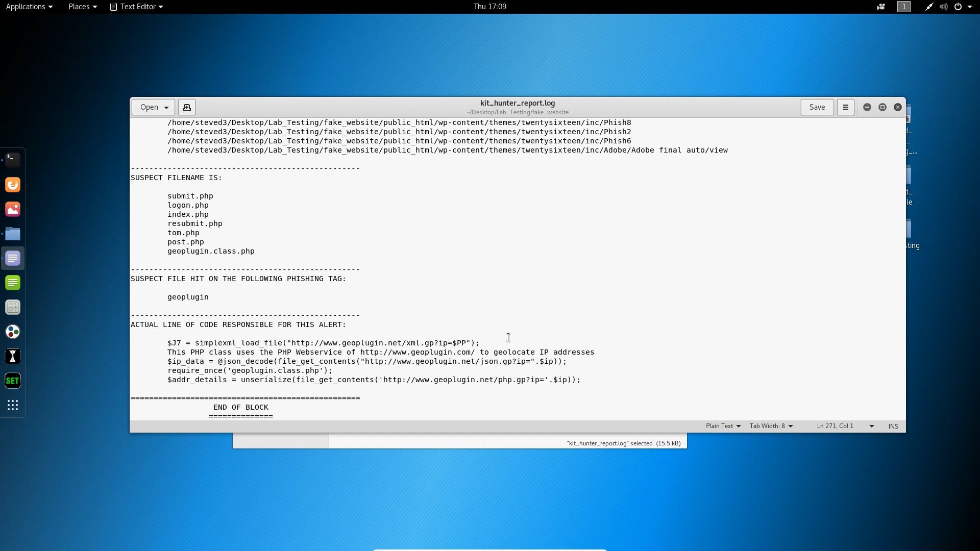Open the green notes app in dock
The image size is (980, 551).
click(x=13, y=283)
